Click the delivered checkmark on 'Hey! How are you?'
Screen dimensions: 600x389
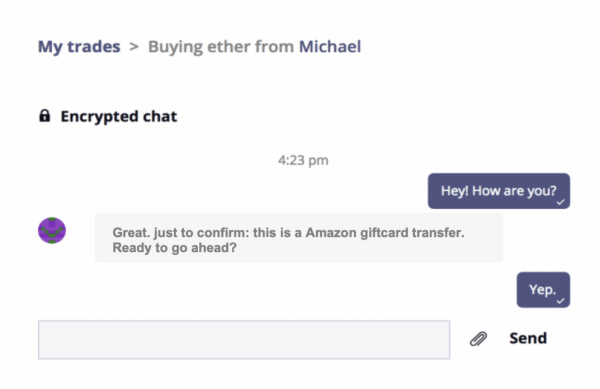coord(561,202)
